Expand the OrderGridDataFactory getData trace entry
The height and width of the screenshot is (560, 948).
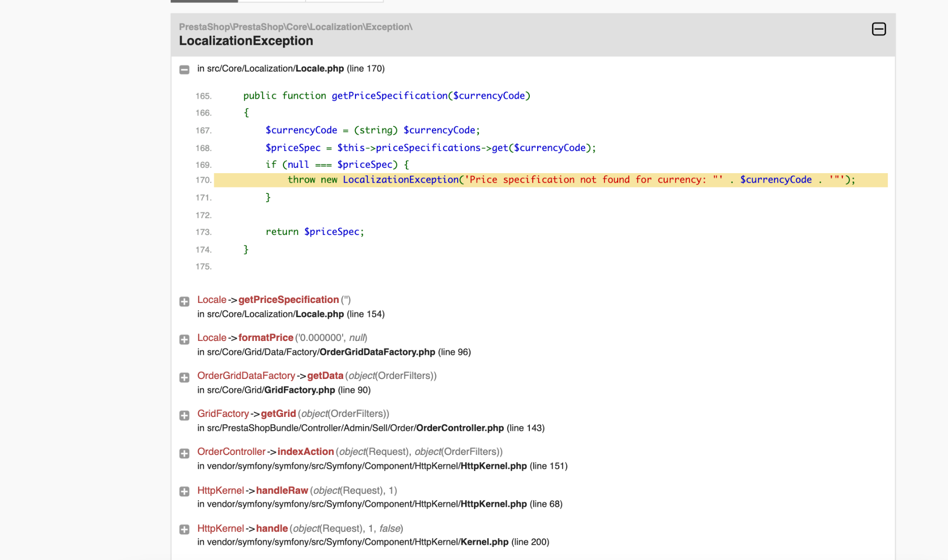[184, 377]
